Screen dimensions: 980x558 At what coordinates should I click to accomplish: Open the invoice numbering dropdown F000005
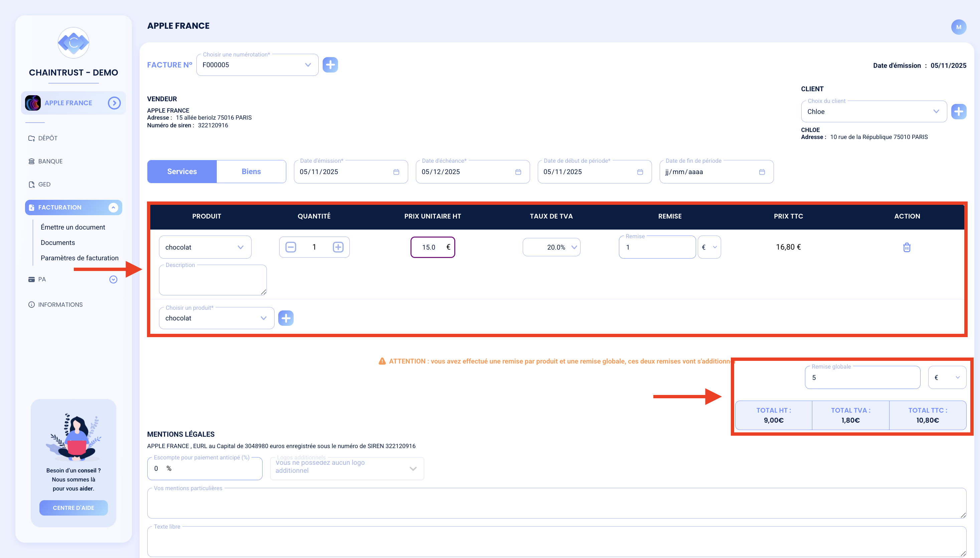point(258,65)
